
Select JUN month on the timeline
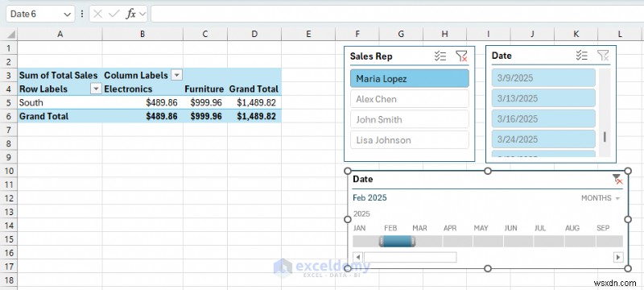518,241
